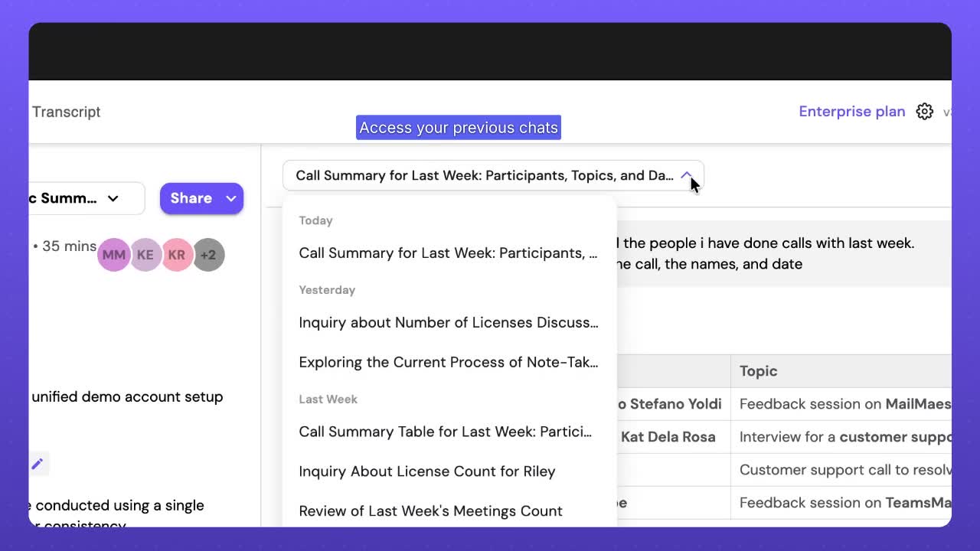Click the pencil edit icon
Viewport: 980px width, 551px height.
point(38,463)
